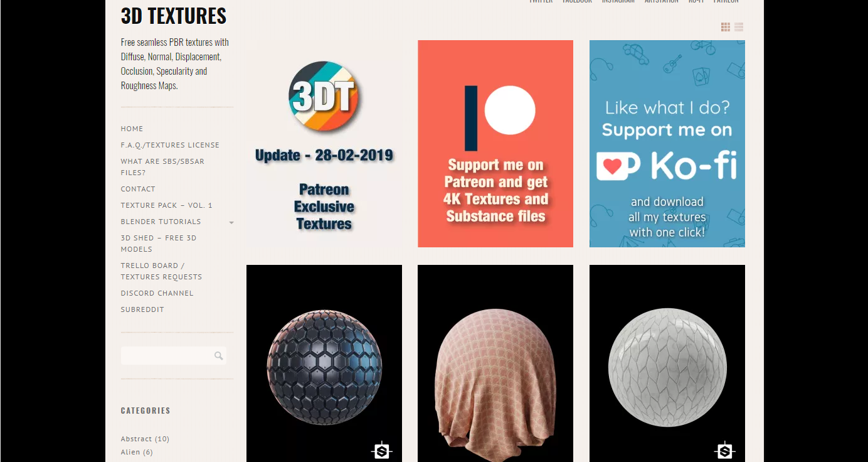Click the search magnifier icon
868x462 pixels.
[x=218, y=356]
